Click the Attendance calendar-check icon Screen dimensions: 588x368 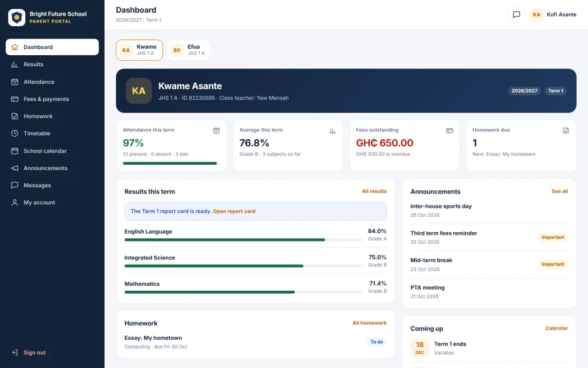pos(15,82)
